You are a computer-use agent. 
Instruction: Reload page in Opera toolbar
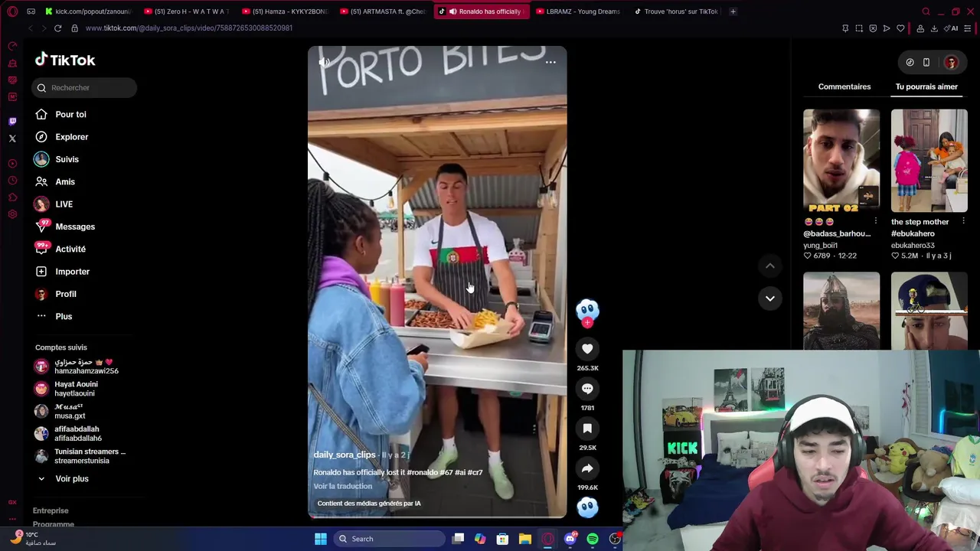(x=57, y=28)
